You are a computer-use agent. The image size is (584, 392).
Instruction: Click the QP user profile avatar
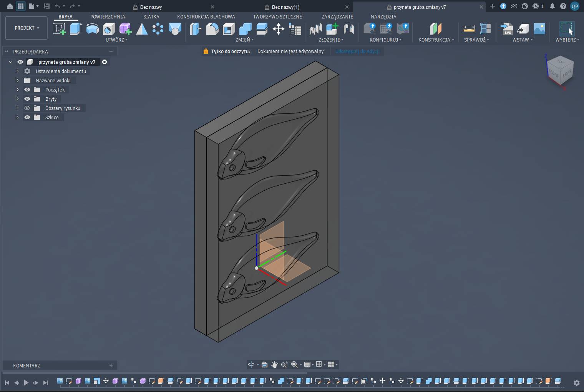click(x=575, y=6)
